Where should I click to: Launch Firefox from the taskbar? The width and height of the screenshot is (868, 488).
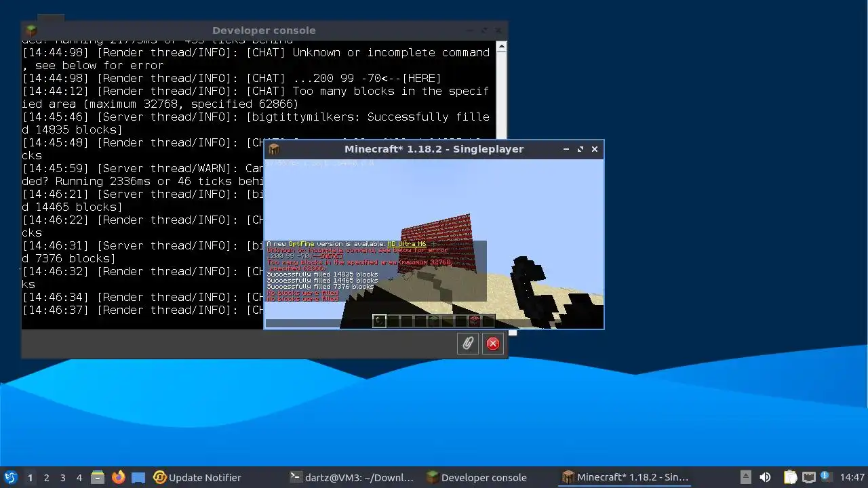tap(118, 477)
